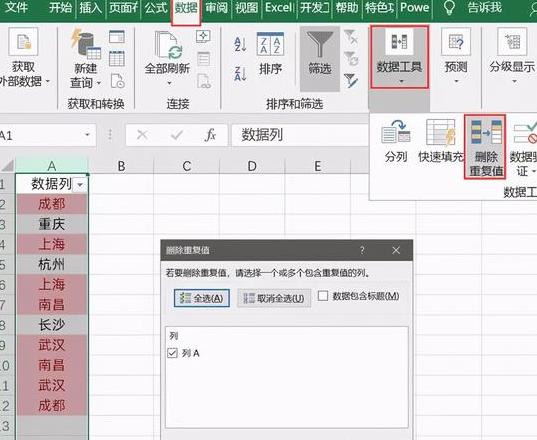Select the 上海 cell in row 4
Image resolution: width=537 pixels, height=440 pixels.
[52, 244]
